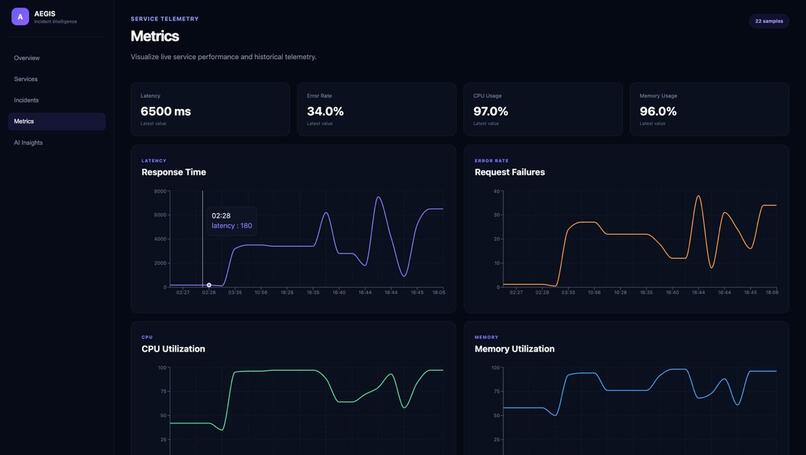806x455 pixels.
Task: Click the 'latency : 180' tooltip text
Action: tap(232, 226)
